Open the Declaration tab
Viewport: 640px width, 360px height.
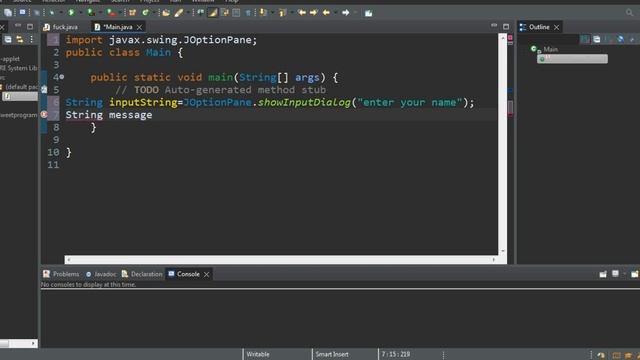pyautogui.click(x=142, y=274)
